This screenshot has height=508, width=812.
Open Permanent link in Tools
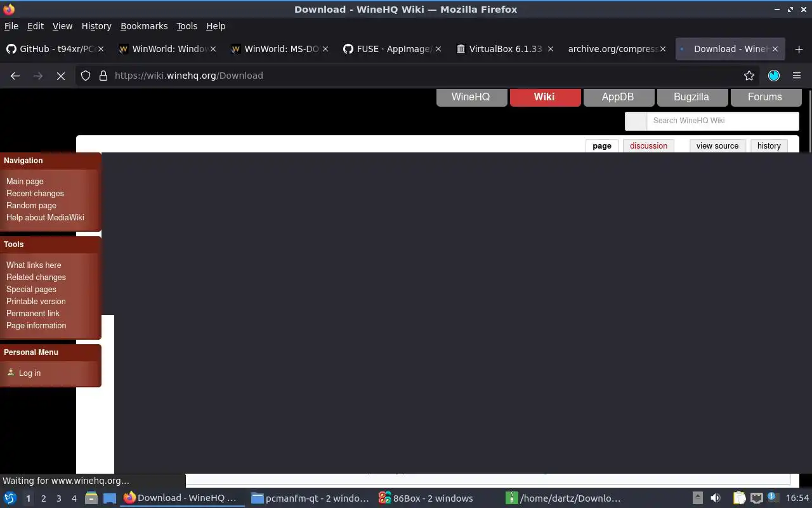[x=33, y=314]
